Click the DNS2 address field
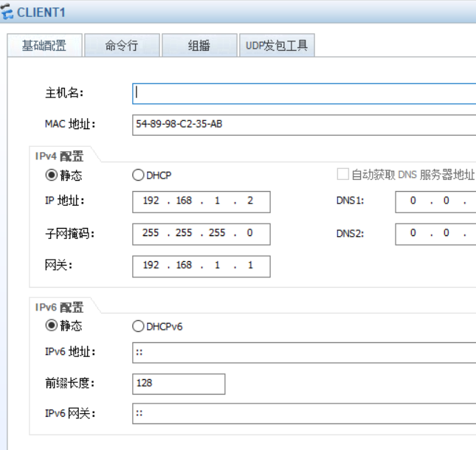The width and height of the screenshot is (476, 450). tap(435, 235)
